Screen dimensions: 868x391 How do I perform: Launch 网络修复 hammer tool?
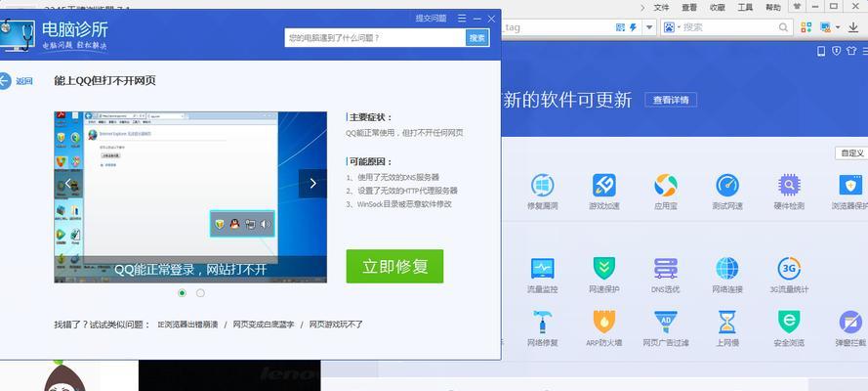[x=543, y=322]
